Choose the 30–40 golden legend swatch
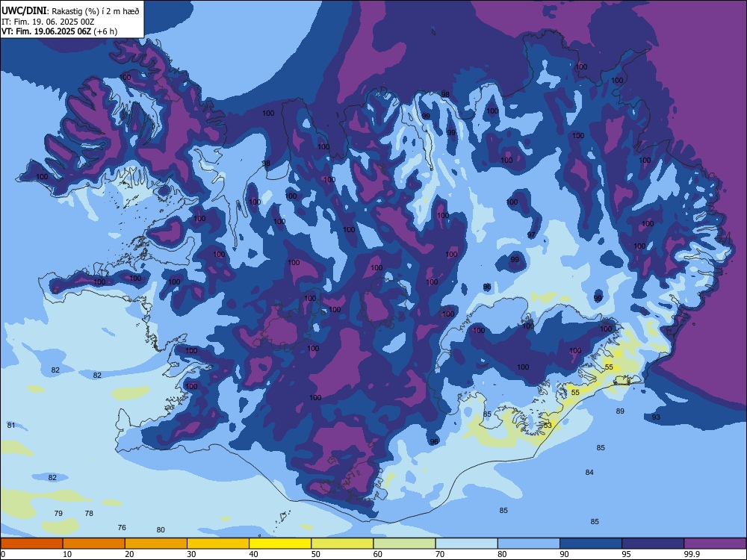 point(218,544)
